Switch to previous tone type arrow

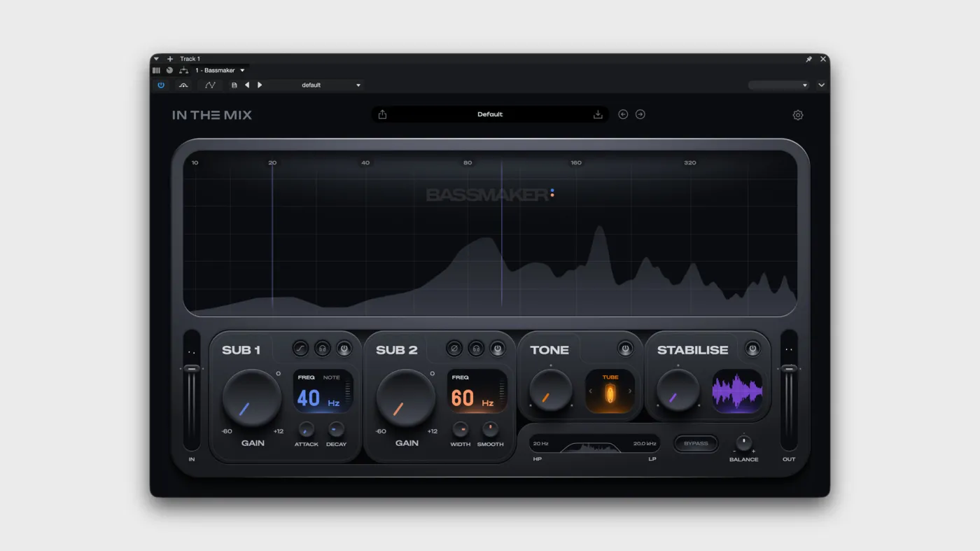pos(590,391)
